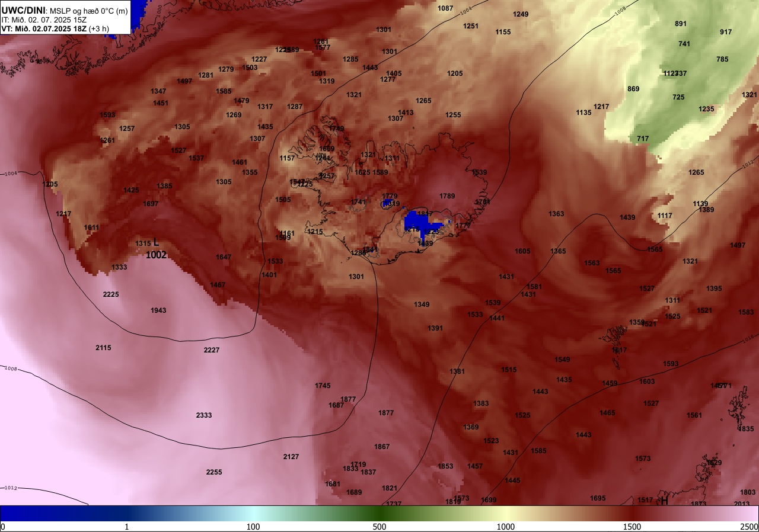Screen dimensions: 759x532
Task: Click the 1697 height value
Action: pos(151,204)
